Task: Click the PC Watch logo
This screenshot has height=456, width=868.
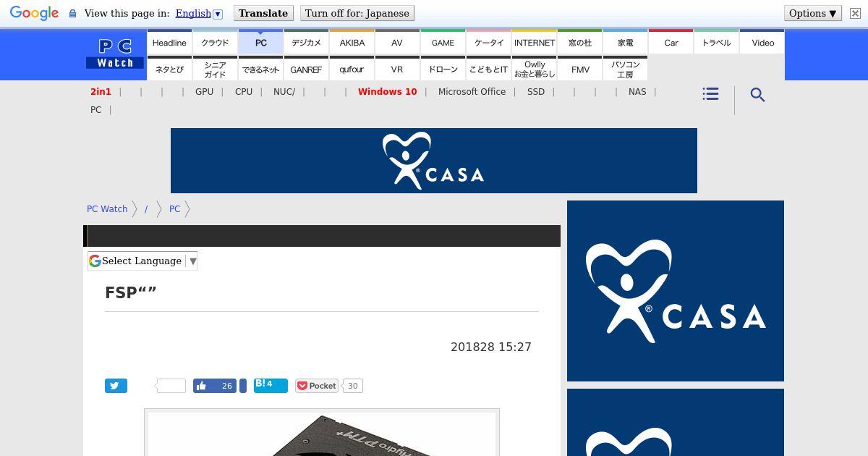Action: pos(115,54)
